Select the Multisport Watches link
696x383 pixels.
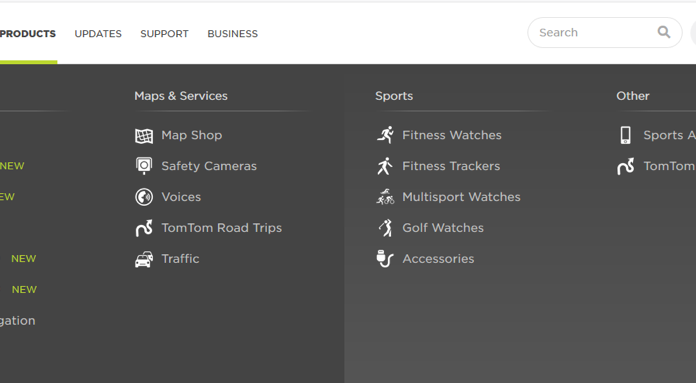click(461, 197)
